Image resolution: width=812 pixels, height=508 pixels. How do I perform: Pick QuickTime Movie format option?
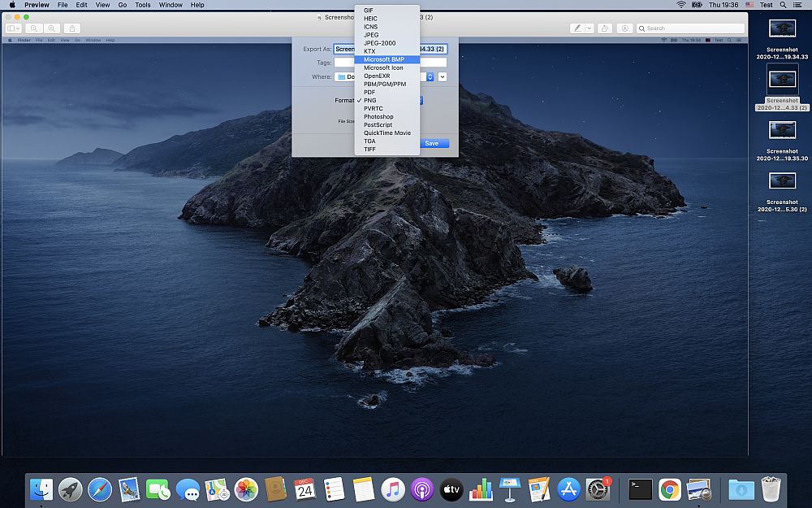[387, 132]
